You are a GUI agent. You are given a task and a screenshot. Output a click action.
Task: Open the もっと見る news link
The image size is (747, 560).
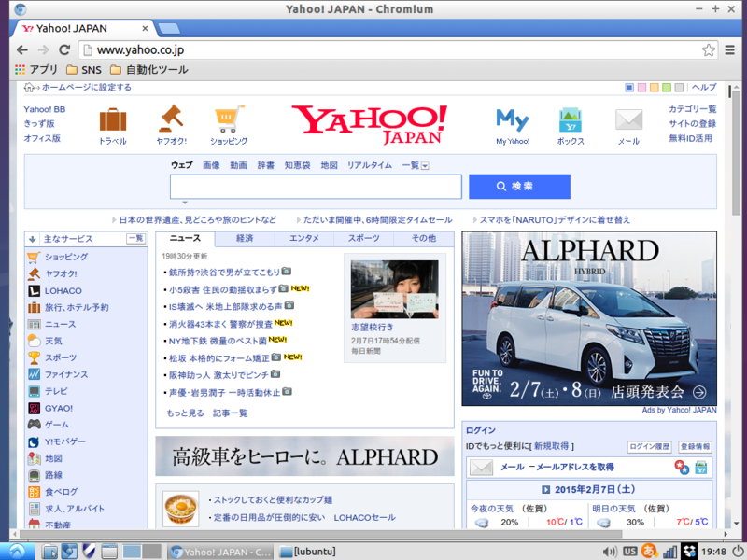point(185,413)
